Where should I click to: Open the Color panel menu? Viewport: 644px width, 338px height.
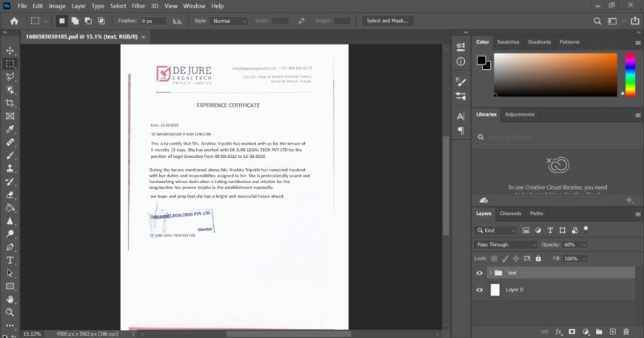point(638,42)
